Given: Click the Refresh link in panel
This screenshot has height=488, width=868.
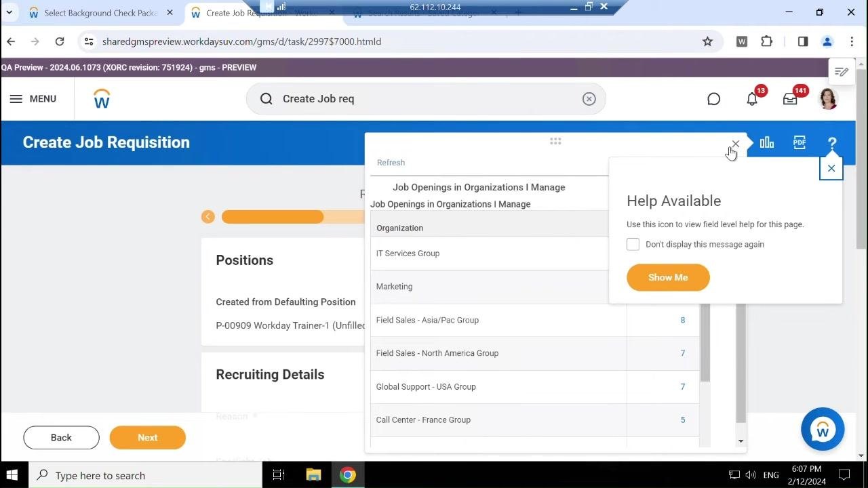Looking at the screenshot, I should pos(391,163).
